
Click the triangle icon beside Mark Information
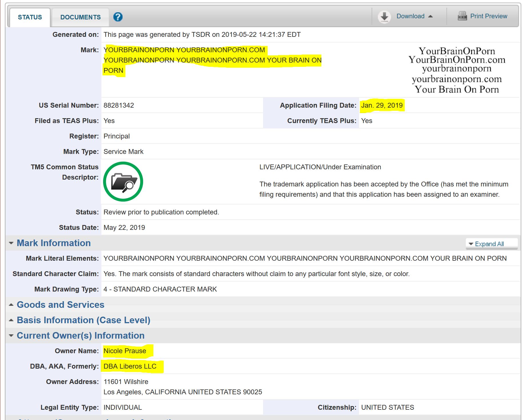(x=11, y=243)
